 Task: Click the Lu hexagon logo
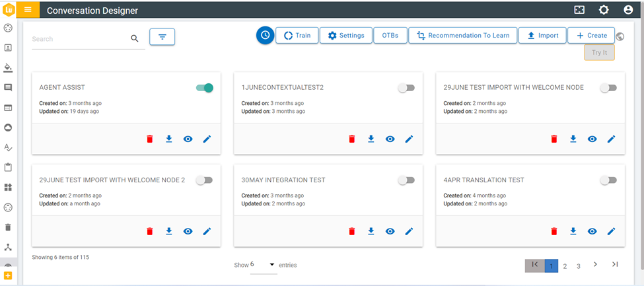pyautogui.click(x=8, y=10)
